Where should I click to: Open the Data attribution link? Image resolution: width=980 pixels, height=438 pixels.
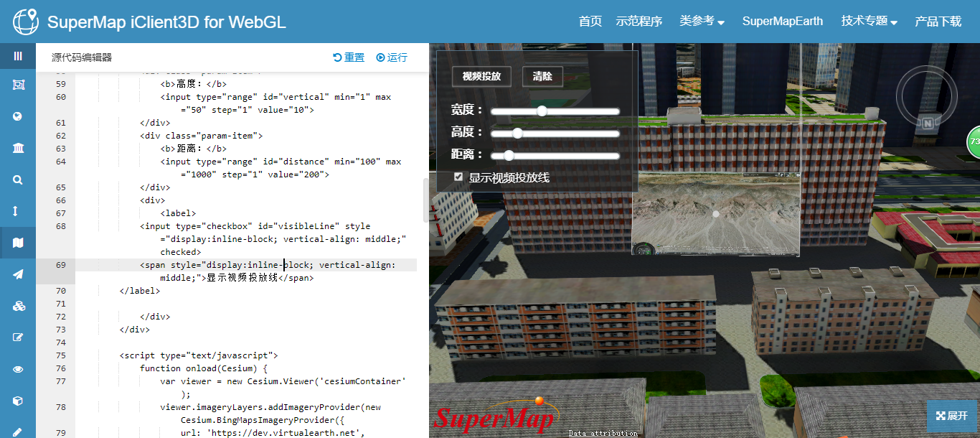point(603,433)
